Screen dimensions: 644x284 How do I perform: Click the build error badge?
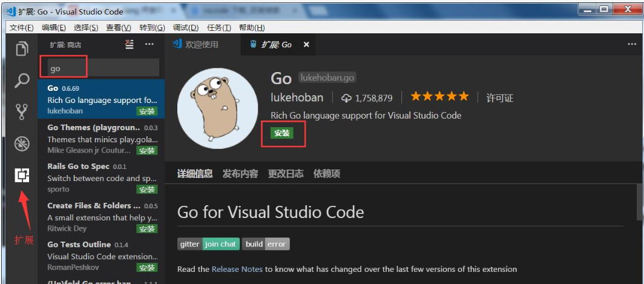266,243
